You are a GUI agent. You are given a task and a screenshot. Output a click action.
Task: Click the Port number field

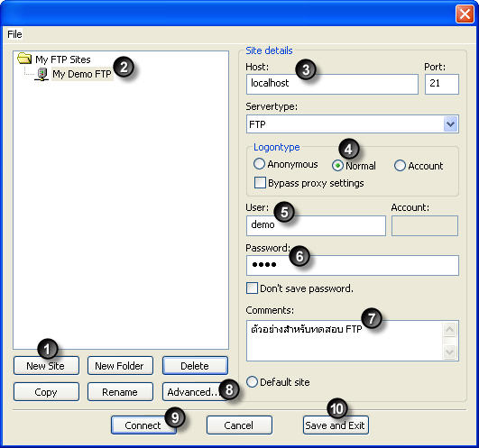click(442, 84)
